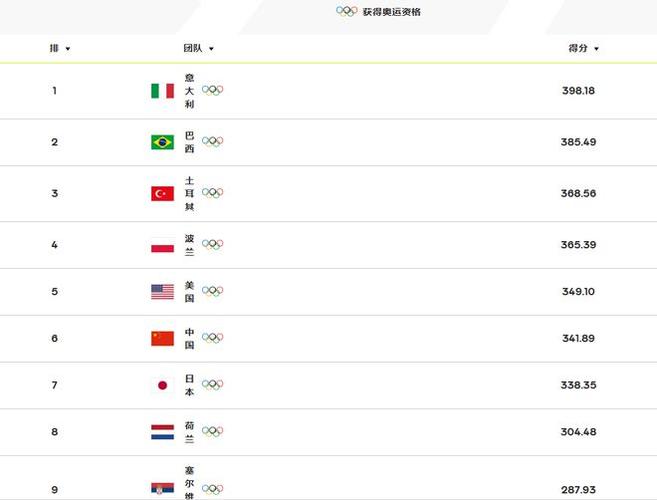The image size is (657, 500).
Task: Sort by the 排 rank column arrow
Action: click(x=68, y=49)
